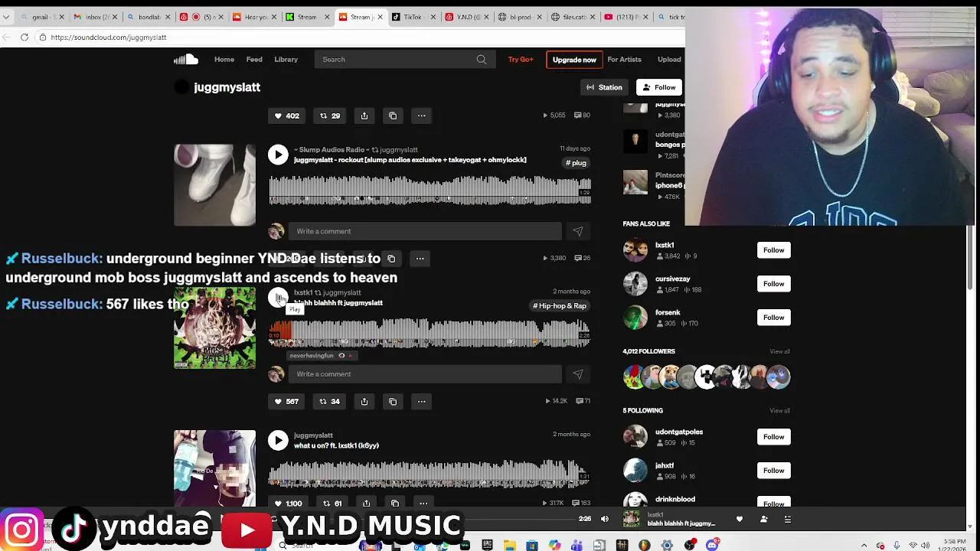Open the blahh blahhh track artwork
980x551 pixels.
point(214,328)
